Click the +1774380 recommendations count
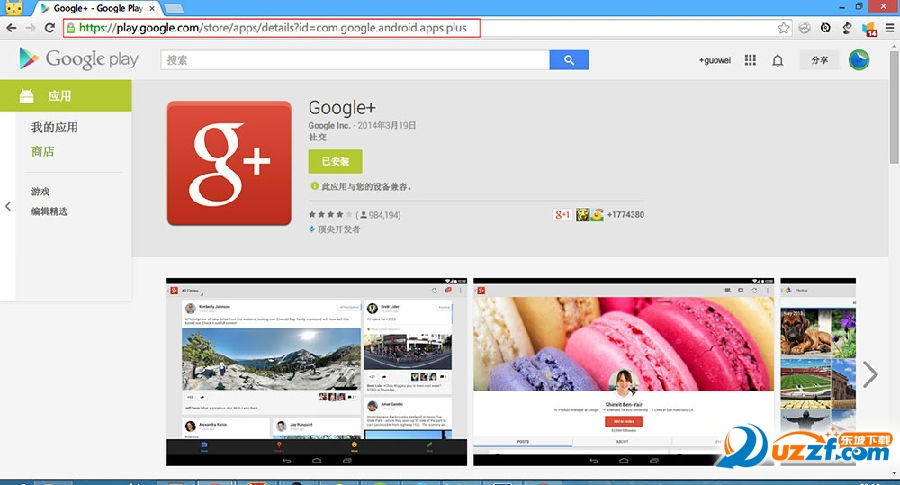The height and width of the screenshot is (485, 900). point(625,215)
